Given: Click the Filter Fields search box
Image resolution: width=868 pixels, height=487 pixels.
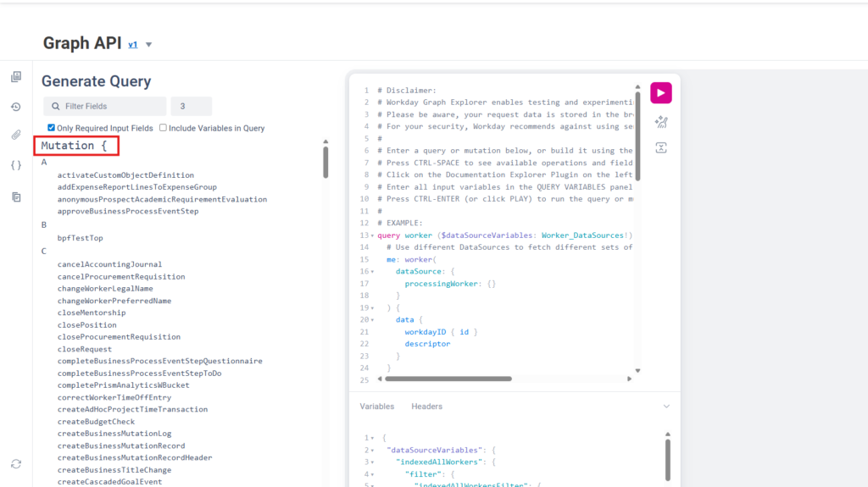Looking at the screenshot, I should pyautogui.click(x=104, y=106).
